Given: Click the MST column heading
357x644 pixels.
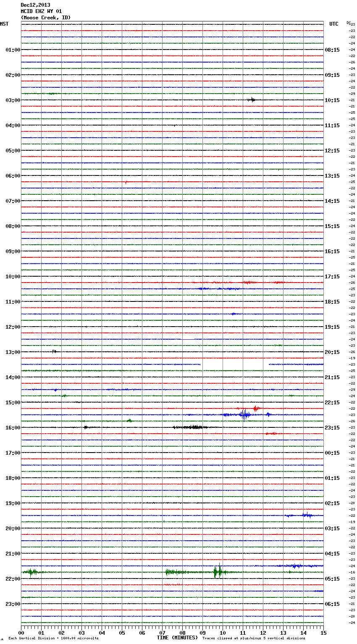Looking at the screenshot, I should tap(4, 24).
